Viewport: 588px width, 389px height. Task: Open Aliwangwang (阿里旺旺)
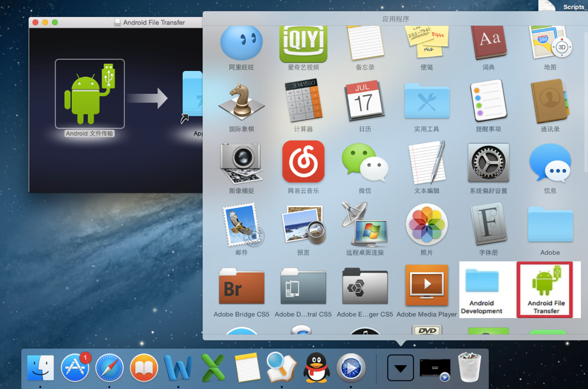241,42
